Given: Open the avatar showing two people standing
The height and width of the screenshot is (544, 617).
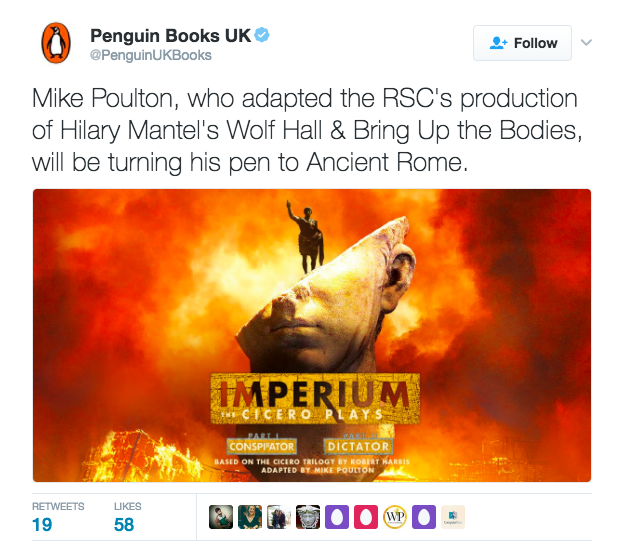Looking at the screenshot, I should 279,517.
